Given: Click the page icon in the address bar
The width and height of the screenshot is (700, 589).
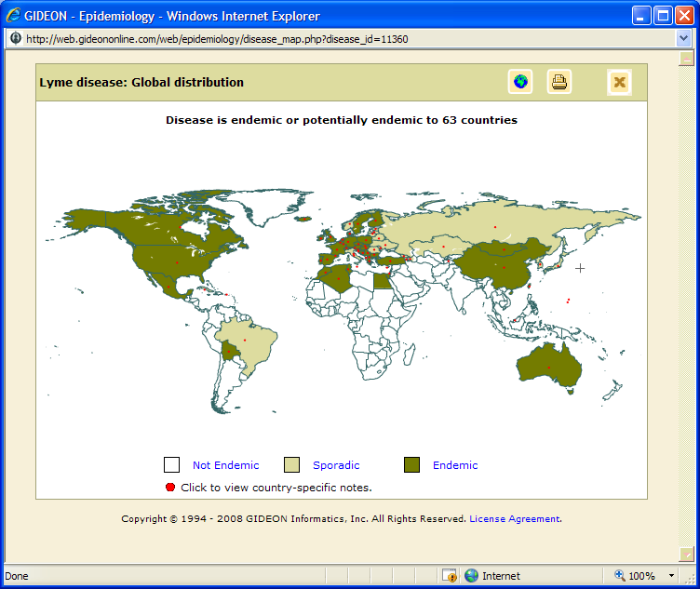Looking at the screenshot, I should pyautogui.click(x=16, y=38).
